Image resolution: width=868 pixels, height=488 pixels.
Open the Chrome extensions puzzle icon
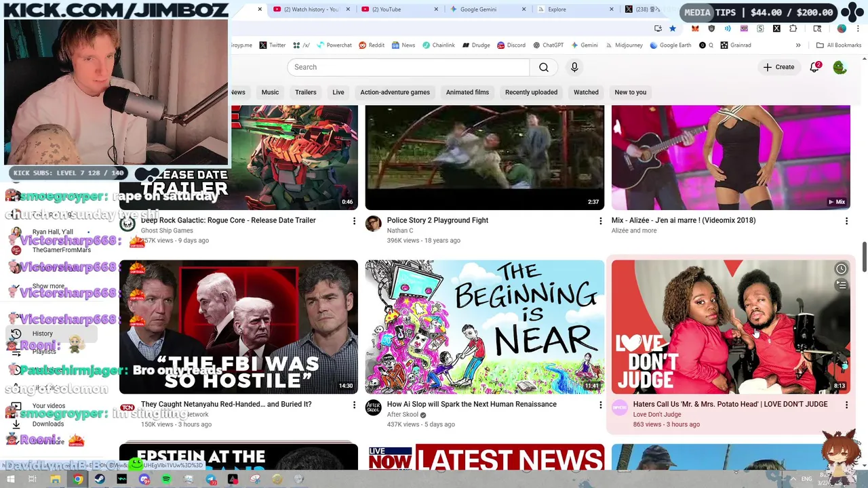(793, 28)
